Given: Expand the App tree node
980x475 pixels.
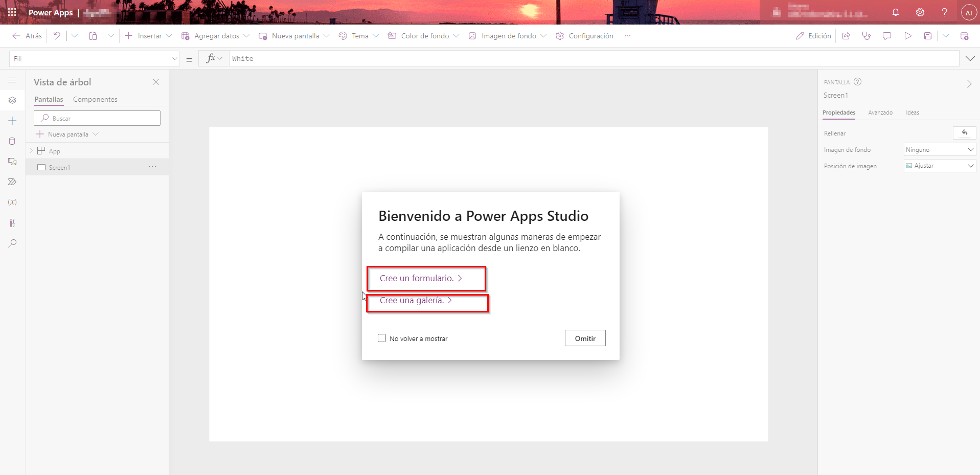Looking at the screenshot, I should coord(31,151).
